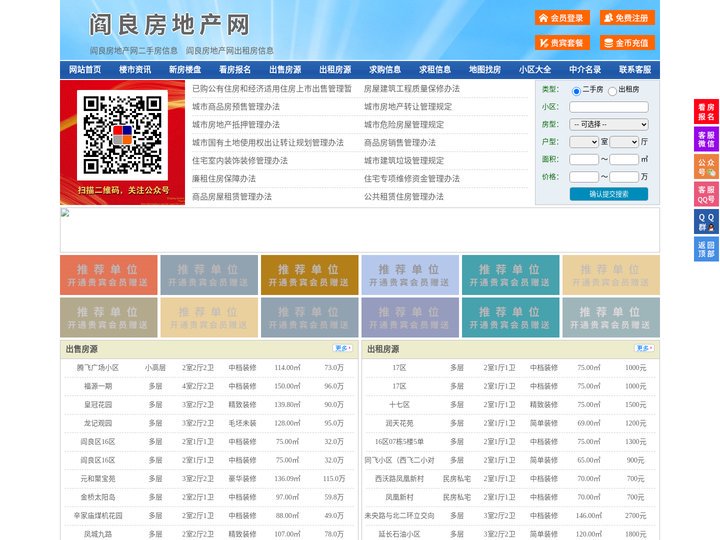Open the 厅 hall count dropdown
The image size is (720, 540).
[624, 142]
